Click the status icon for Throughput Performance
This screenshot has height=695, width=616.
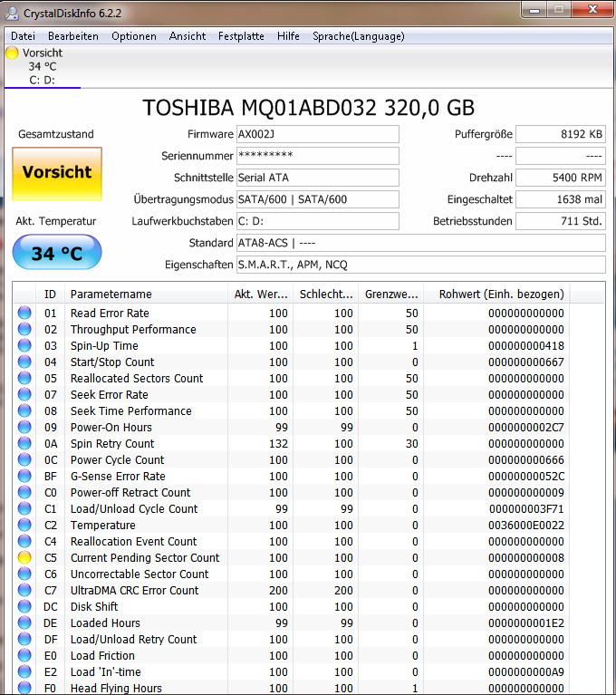24,329
